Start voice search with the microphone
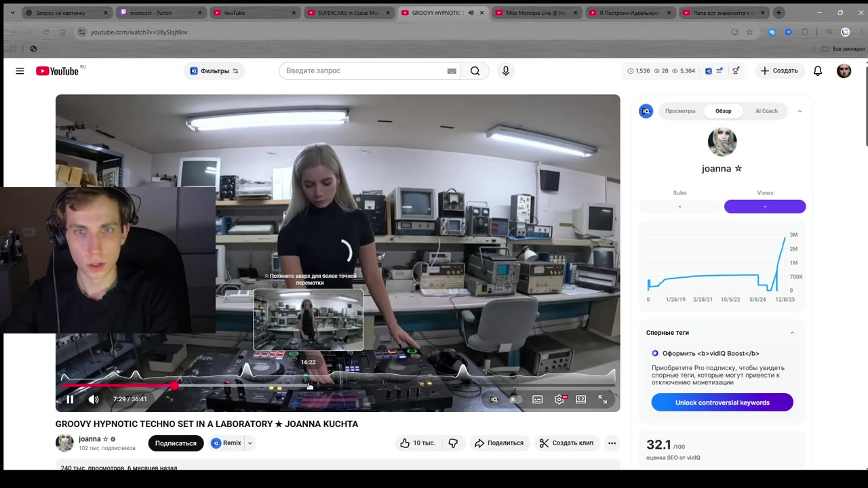 (x=505, y=70)
